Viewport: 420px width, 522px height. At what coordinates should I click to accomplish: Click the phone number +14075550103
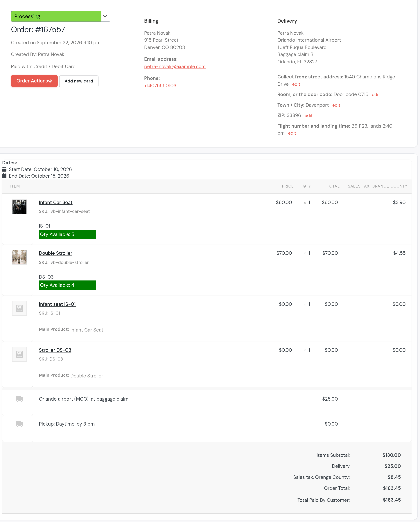click(160, 85)
